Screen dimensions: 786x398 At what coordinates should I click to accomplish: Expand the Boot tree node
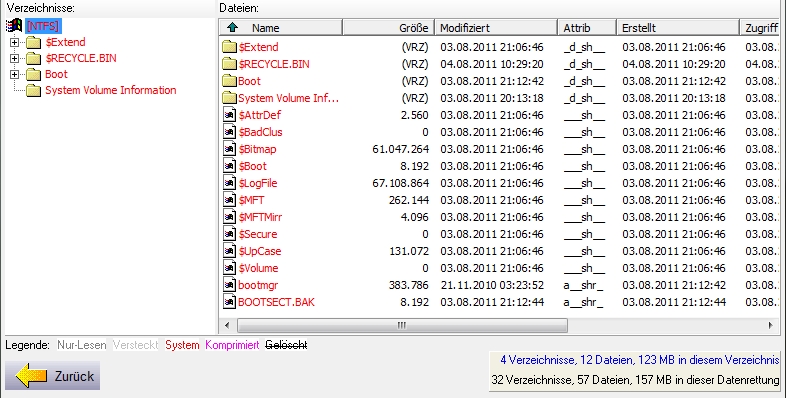(x=15, y=75)
